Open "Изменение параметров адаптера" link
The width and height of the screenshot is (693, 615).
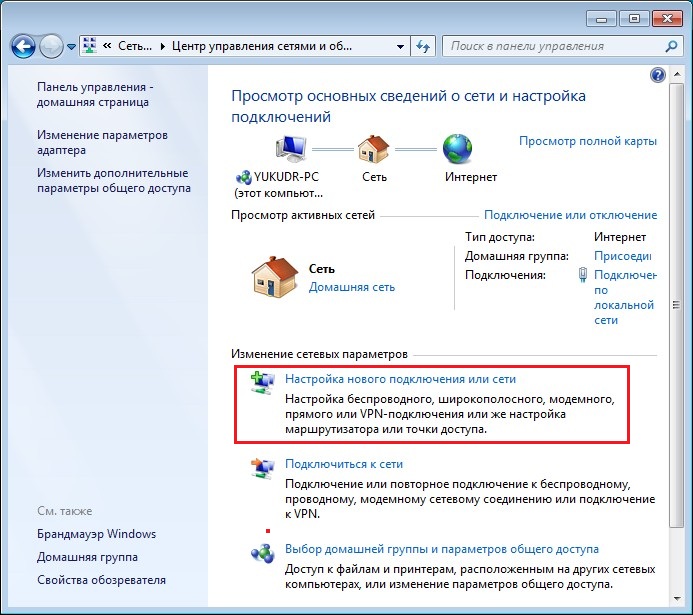click(x=103, y=142)
